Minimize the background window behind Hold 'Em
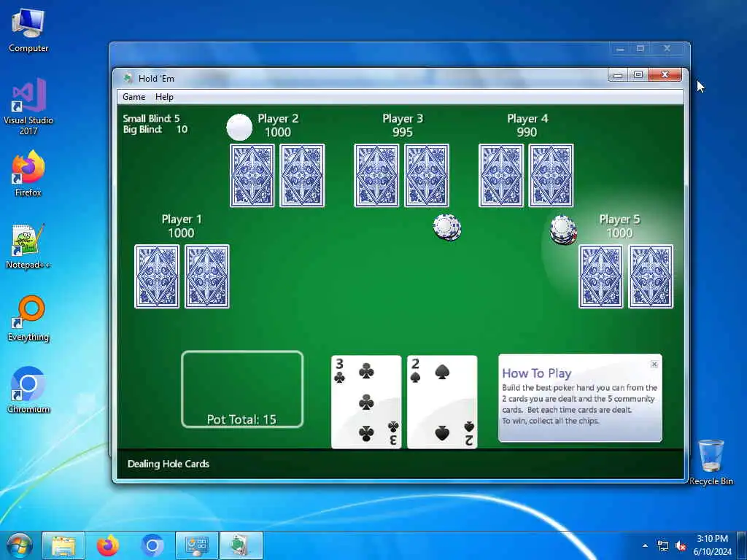Screen dimensions: 747x560 tap(620, 49)
